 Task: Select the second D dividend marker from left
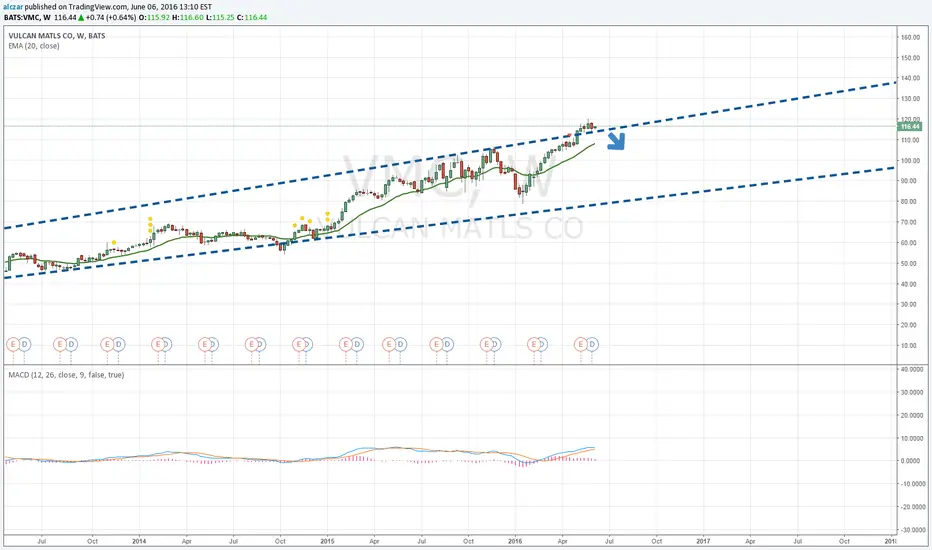pyautogui.click(x=71, y=344)
